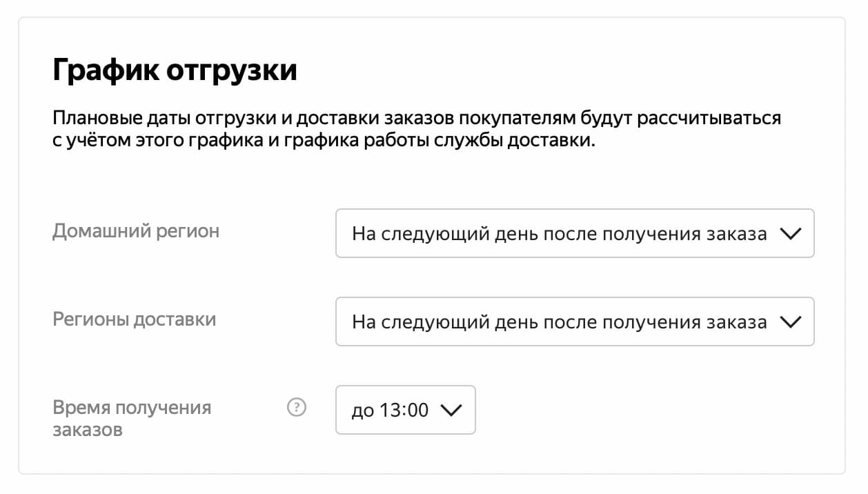Open the Домашний регион shipping schedule dropdown
Screen dimensions: 868x494
click(x=575, y=233)
